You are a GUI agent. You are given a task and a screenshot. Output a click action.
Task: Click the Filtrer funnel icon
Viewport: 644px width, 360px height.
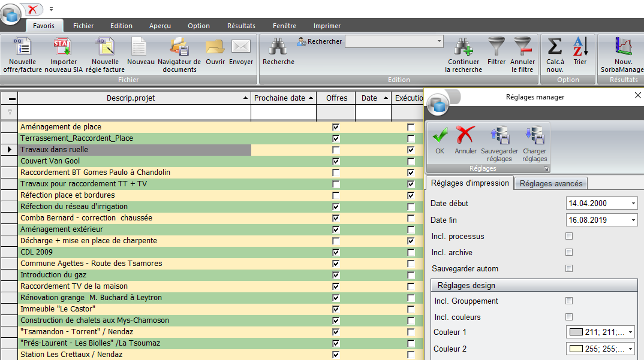496,46
